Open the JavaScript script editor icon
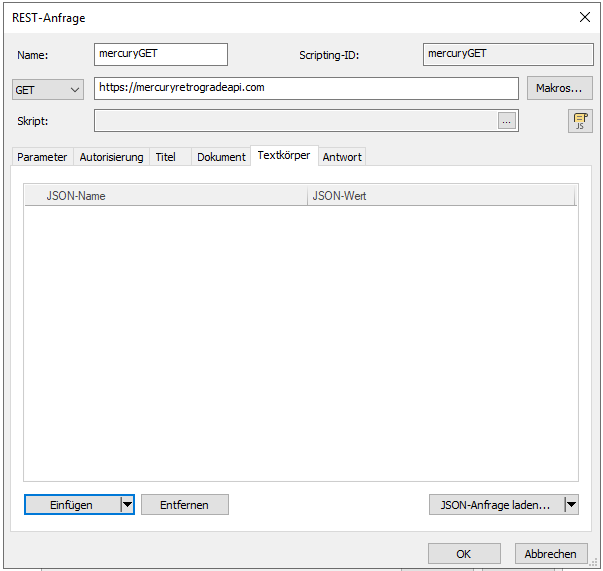 coord(579,121)
